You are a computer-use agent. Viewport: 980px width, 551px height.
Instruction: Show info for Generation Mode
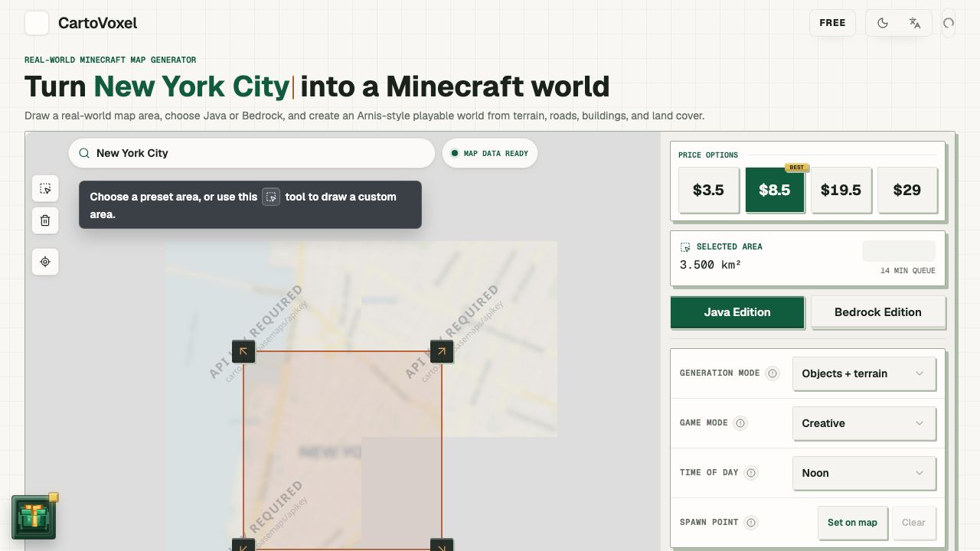coord(773,373)
